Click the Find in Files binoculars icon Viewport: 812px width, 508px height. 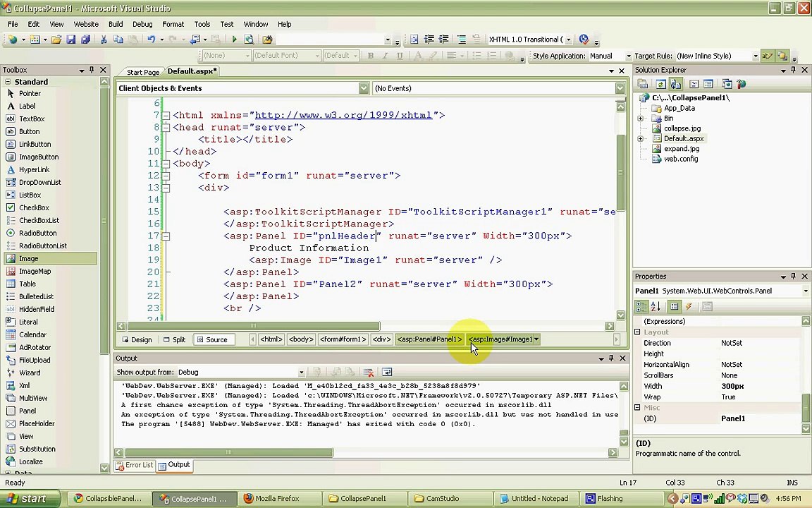pyautogui.click(x=267, y=40)
